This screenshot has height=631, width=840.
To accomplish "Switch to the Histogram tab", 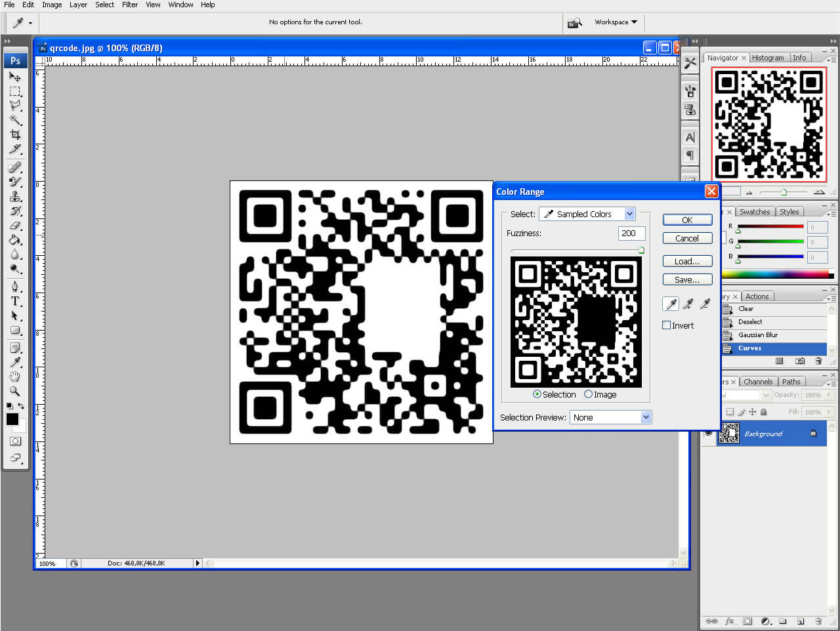I will pos(768,58).
